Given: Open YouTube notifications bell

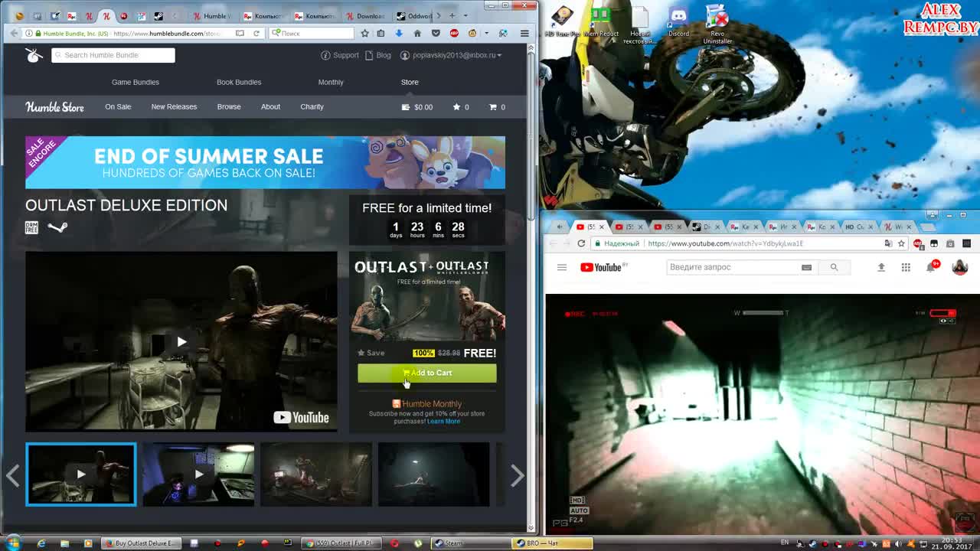Looking at the screenshot, I should click(x=931, y=267).
